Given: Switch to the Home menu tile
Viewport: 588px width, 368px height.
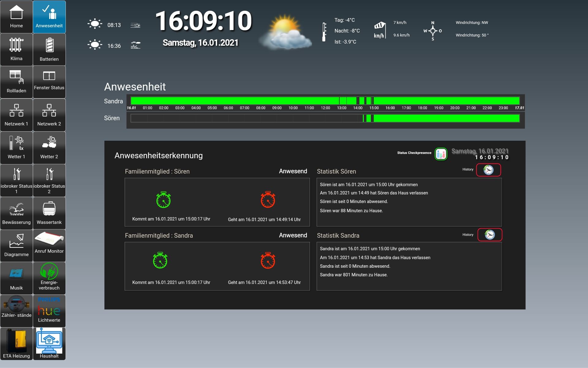Looking at the screenshot, I should point(16,17).
